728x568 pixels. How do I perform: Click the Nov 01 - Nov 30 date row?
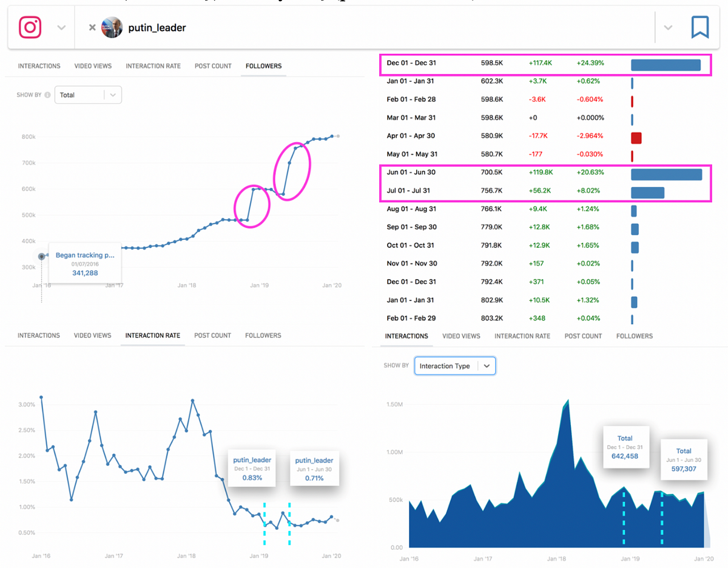click(412, 263)
